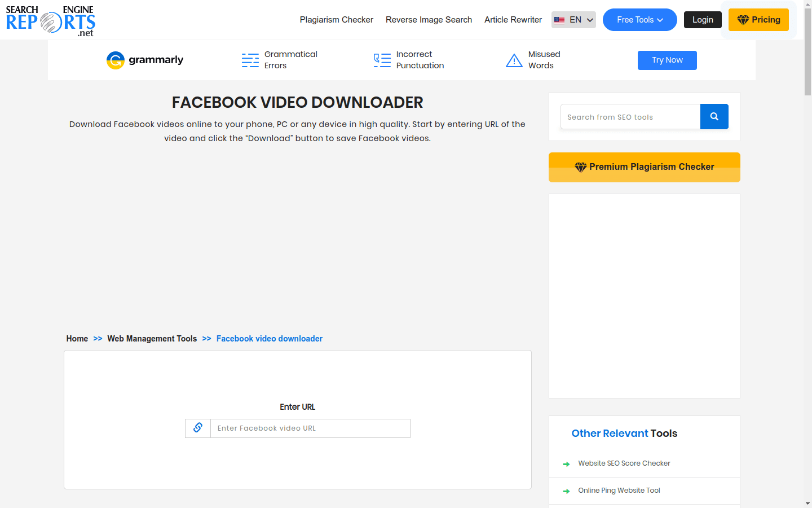Open the Web Management Tools breadcrumb

click(x=152, y=338)
